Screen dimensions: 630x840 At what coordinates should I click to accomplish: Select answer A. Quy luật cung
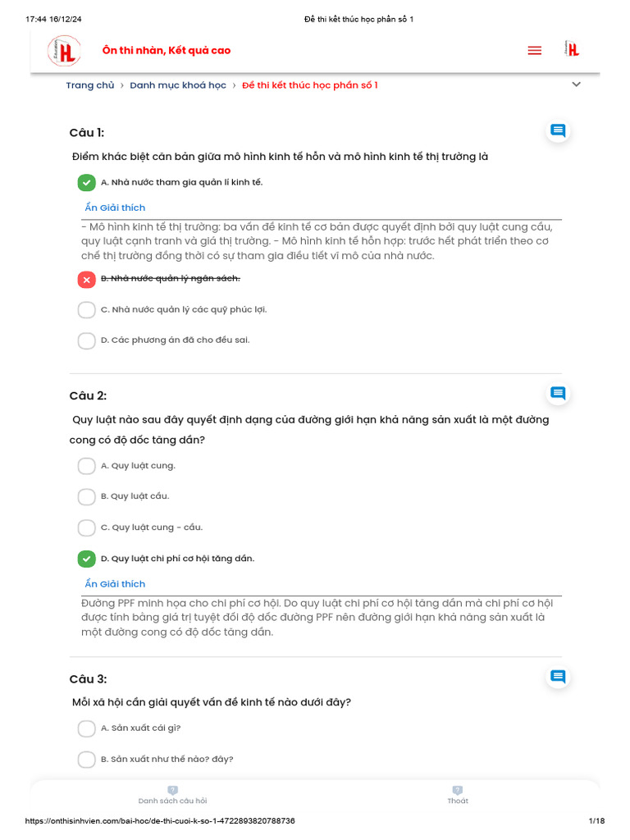click(x=87, y=466)
